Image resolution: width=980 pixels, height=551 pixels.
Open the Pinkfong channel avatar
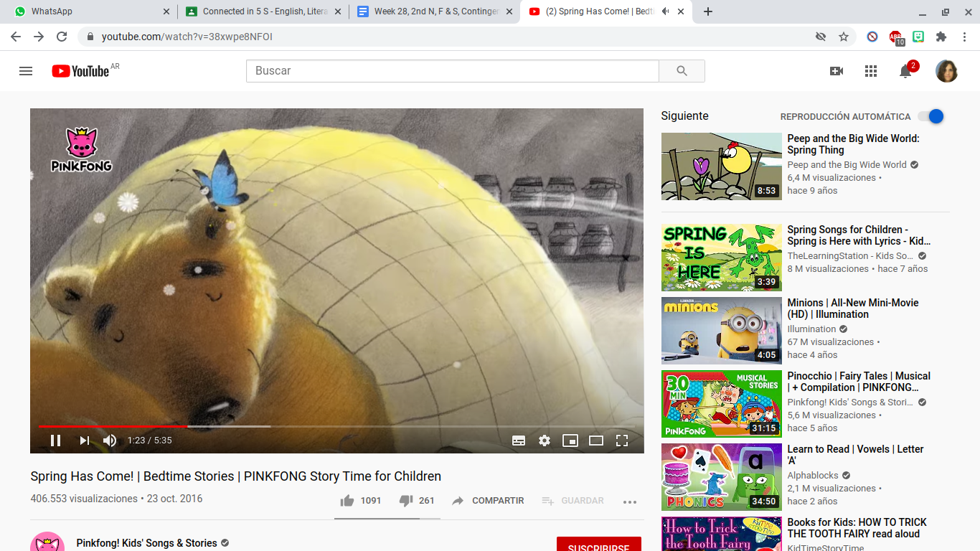(x=47, y=542)
